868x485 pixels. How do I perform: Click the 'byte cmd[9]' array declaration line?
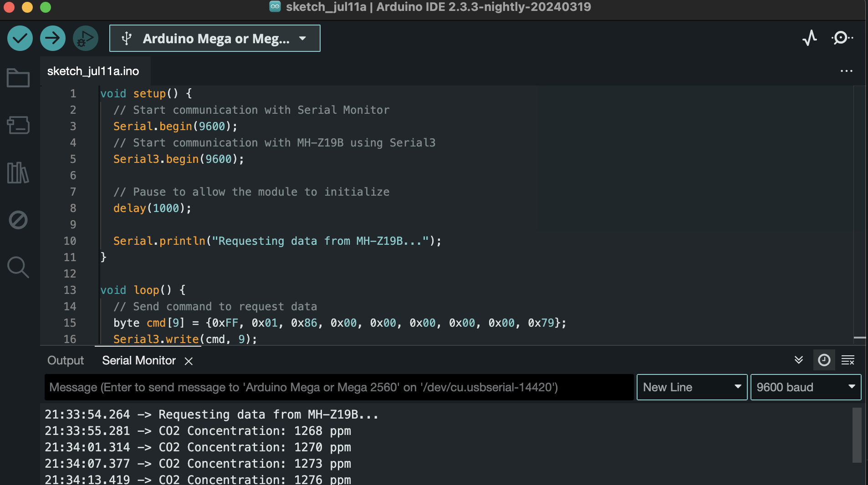pyautogui.click(x=340, y=323)
